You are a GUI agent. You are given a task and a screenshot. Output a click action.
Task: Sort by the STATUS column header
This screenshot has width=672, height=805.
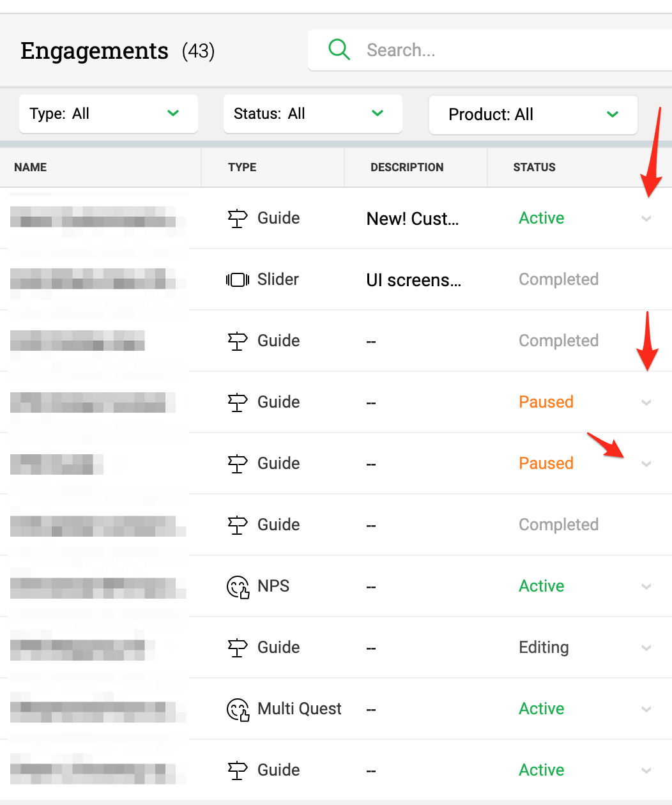click(534, 167)
